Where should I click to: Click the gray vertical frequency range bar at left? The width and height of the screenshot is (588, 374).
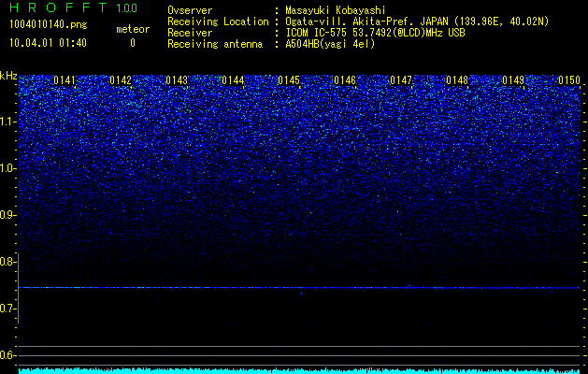tap(19, 288)
